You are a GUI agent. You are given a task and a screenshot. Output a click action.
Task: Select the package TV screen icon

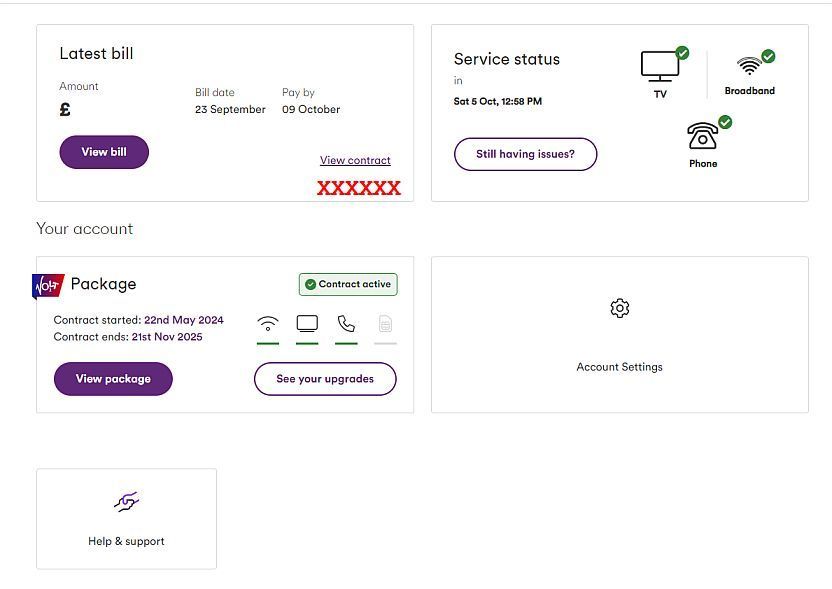307,324
